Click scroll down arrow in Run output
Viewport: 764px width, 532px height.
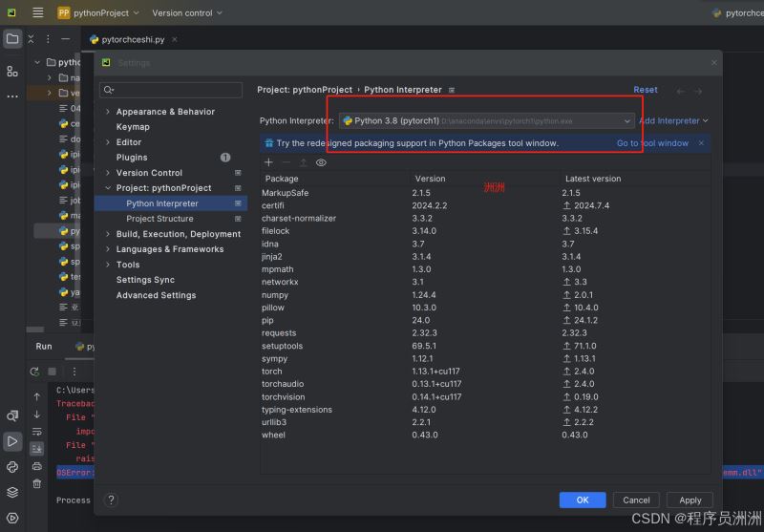37,415
